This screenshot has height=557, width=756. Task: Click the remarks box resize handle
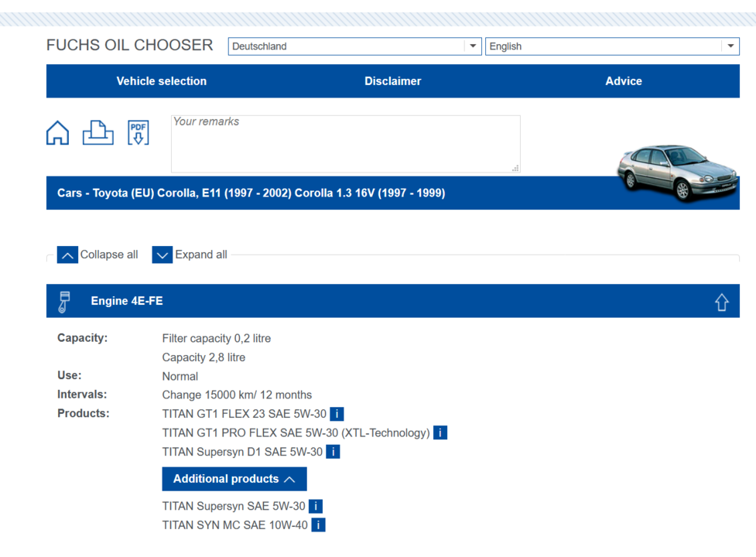(x=515, y=168)
